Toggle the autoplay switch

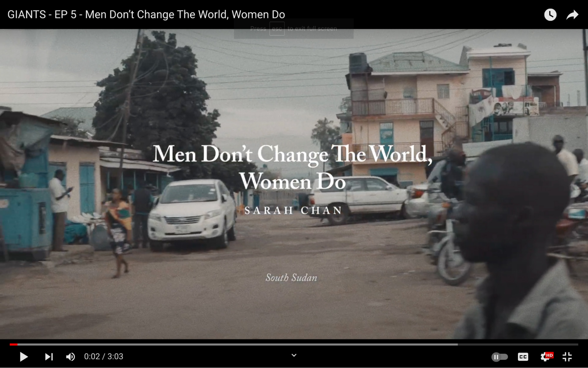tap(499, 357)
